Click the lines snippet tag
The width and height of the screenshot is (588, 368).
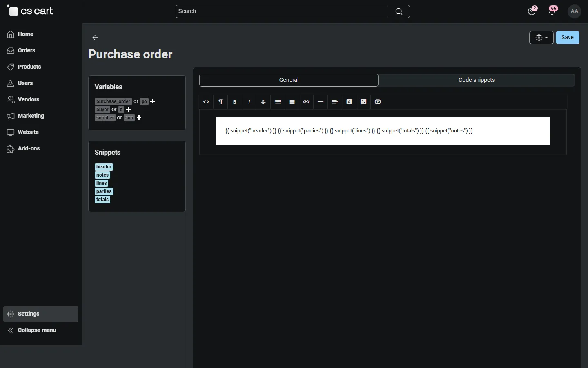tap(102, 184)
